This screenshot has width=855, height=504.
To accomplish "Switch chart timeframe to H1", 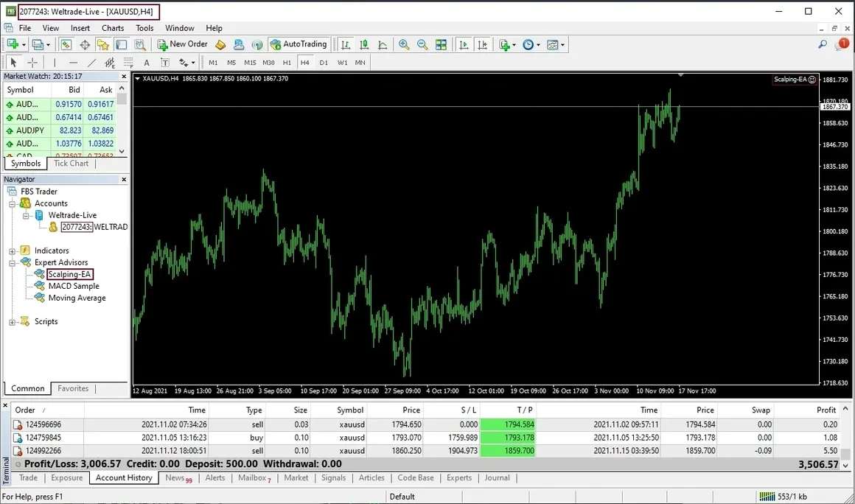I will tap(287, 63).
